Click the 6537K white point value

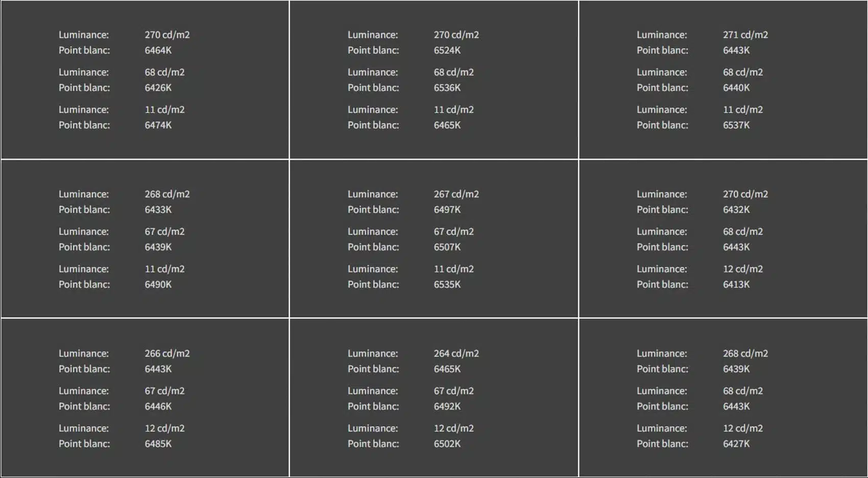(736, 125)
